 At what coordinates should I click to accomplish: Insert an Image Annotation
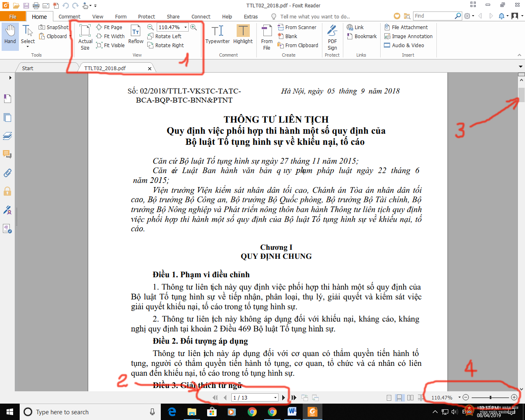point(408,36)
